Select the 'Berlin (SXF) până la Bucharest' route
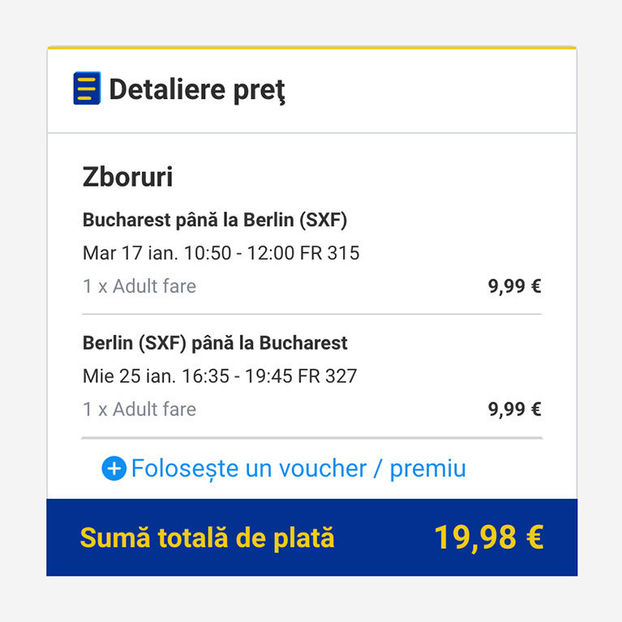 [214, 343]
